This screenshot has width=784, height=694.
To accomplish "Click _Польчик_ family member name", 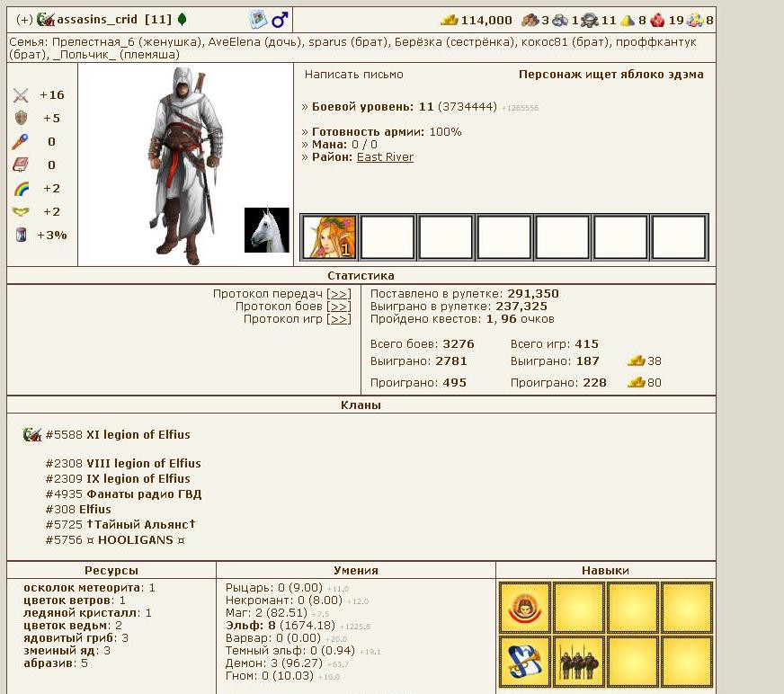I will click(84, 55).
